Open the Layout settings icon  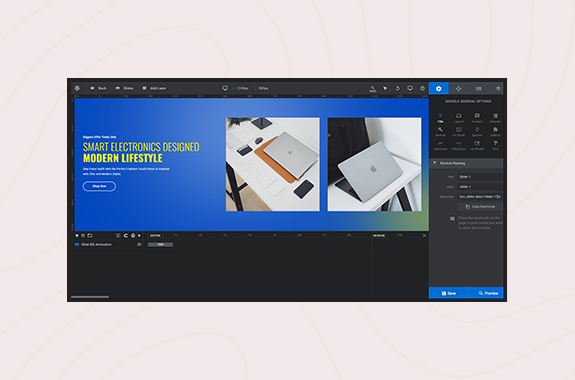458,118
